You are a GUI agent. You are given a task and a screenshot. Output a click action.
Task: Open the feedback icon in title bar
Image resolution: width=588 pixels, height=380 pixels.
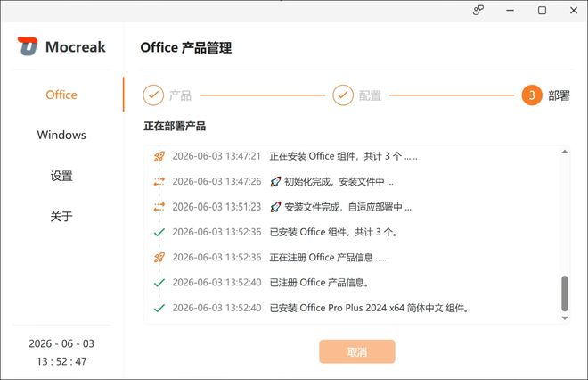pyautogui.click(x=478, y=11)
